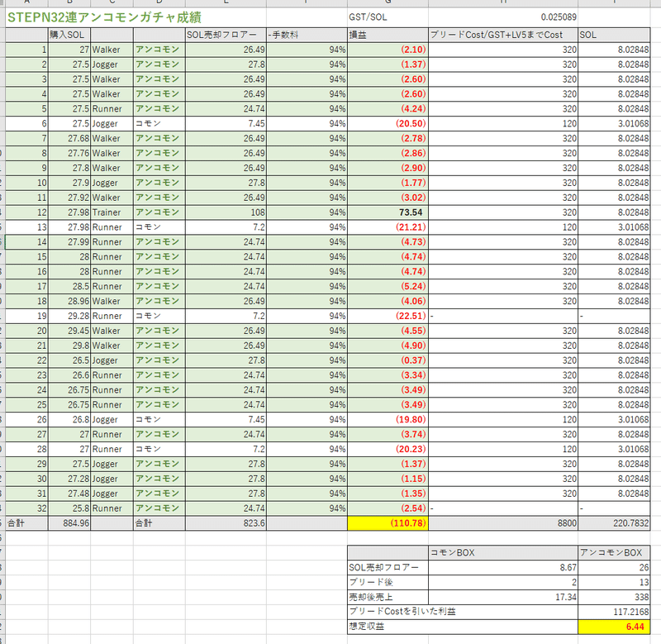661x644 pixels.
Task: Select the 0.025089 rate cell
Action: click(503, 17)
